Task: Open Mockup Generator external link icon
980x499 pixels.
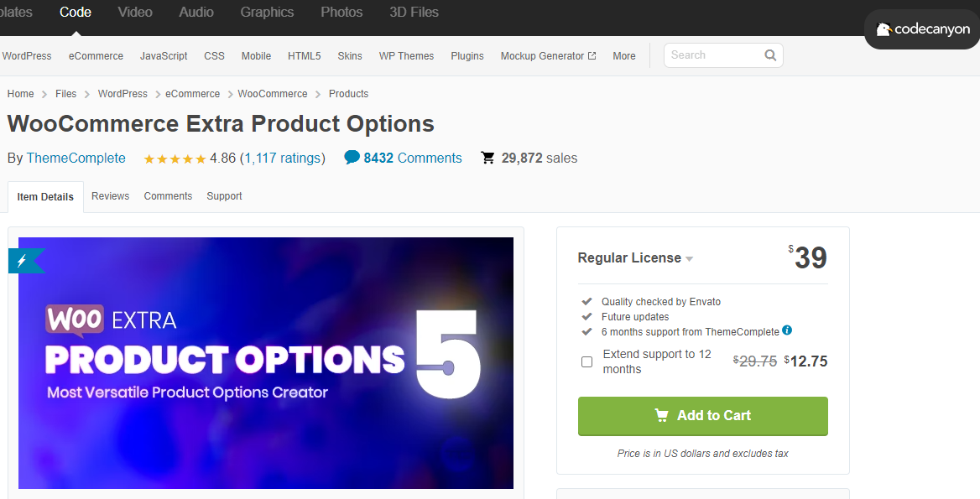Action: [592, 55]
